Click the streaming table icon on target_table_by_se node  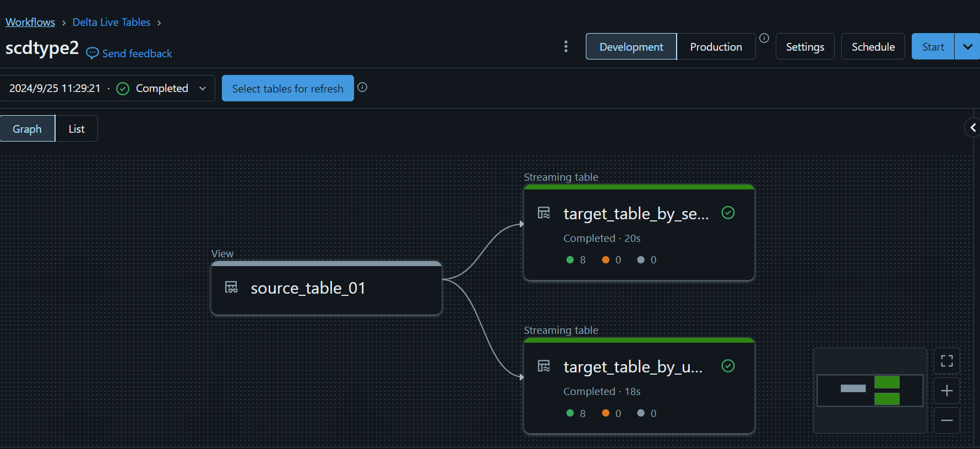click(x=544, y=213)
